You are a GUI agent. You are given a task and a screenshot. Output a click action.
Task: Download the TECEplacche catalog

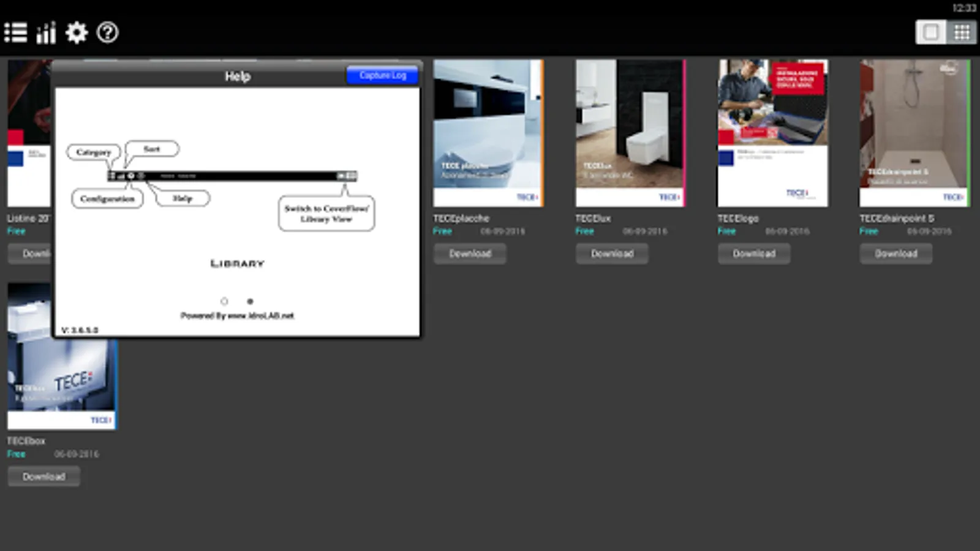(x=470, y=253)
